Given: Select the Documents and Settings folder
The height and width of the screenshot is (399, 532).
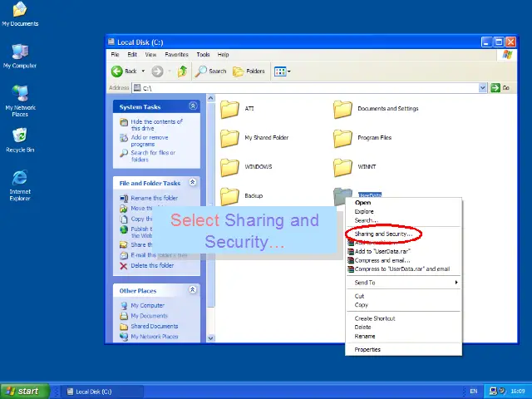Looking at the screenshot, I should pos(342,109).
